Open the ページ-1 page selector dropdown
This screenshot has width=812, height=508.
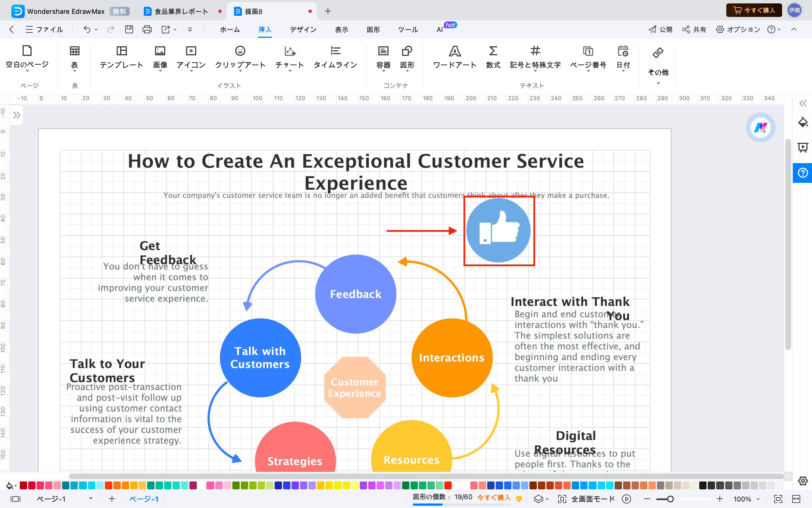(x=91, y=499)
